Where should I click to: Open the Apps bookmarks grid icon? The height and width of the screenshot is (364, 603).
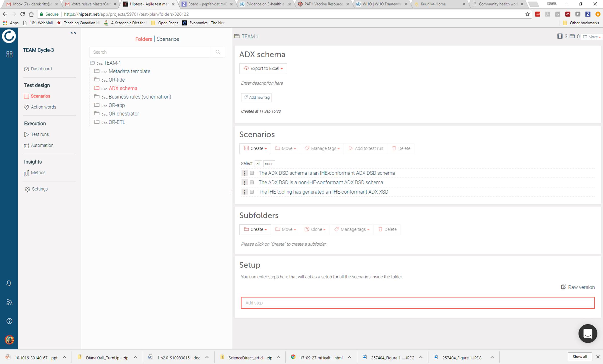[5, 23]
